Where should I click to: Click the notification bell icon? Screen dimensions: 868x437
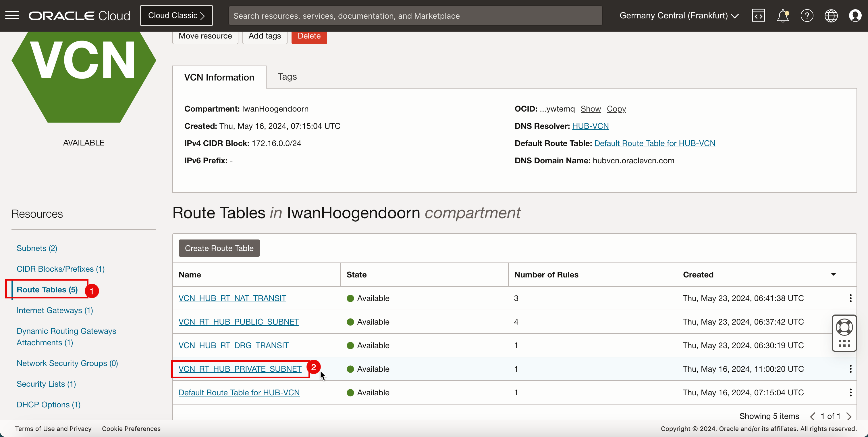click(783, 15)
